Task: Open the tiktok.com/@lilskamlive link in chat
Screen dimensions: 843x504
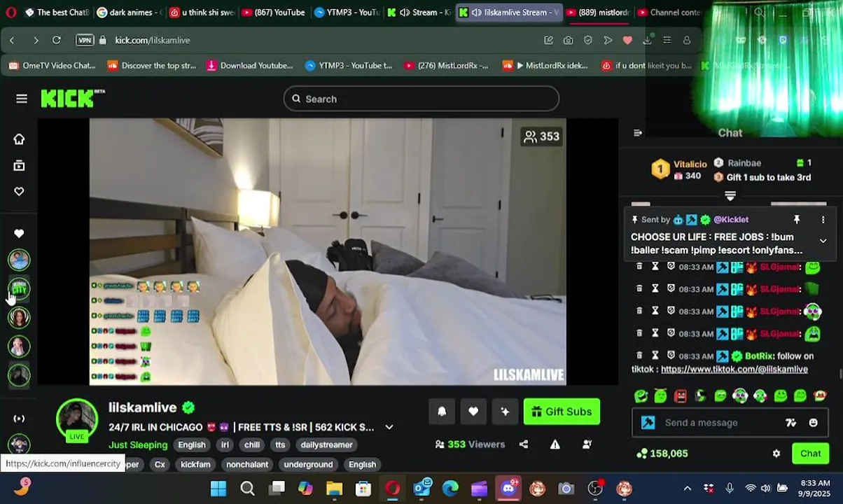Action: tap(734, 369)
